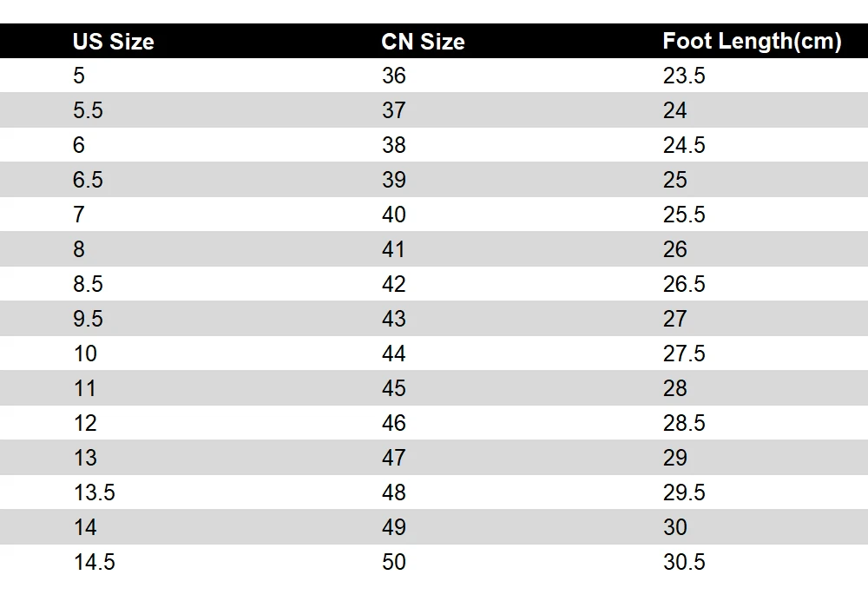Click the 27.5 foot length value
868x608 pixels.
point(684,354)
